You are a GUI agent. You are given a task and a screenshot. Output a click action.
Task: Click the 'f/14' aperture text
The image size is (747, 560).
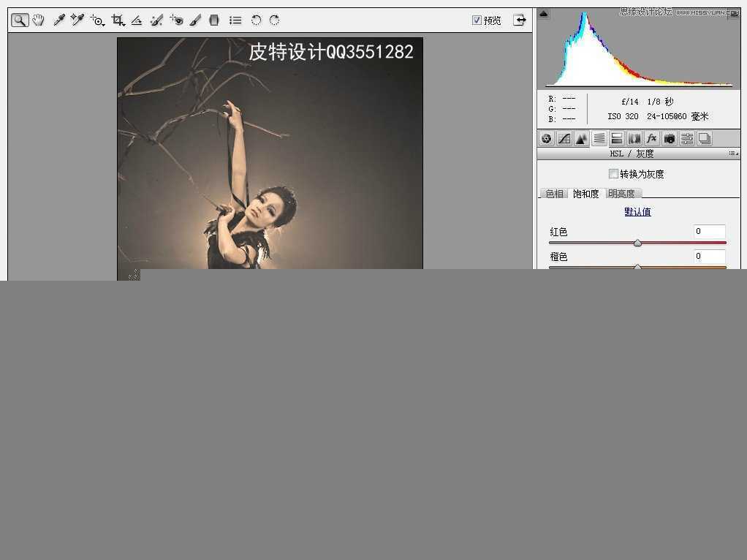point(630,102)
